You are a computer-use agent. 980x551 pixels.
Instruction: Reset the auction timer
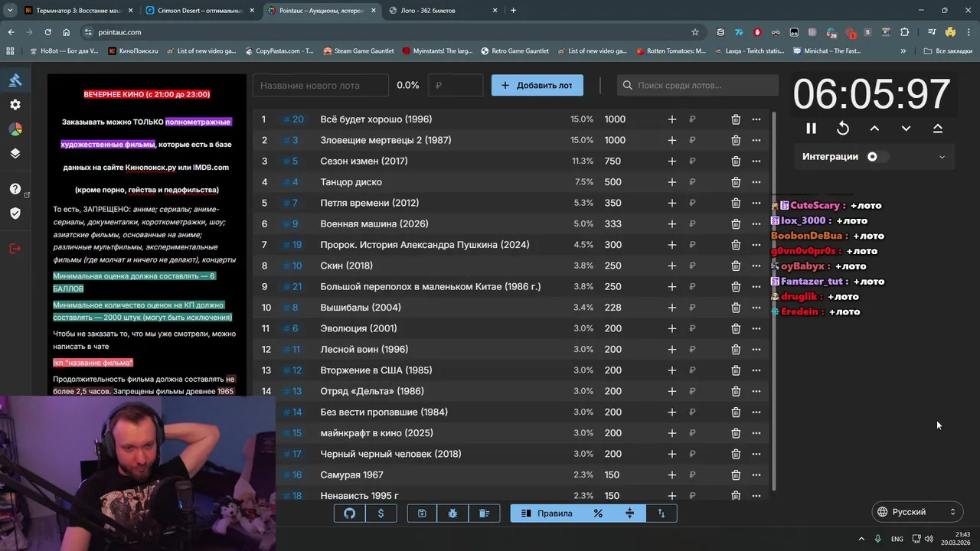[843, 129]
